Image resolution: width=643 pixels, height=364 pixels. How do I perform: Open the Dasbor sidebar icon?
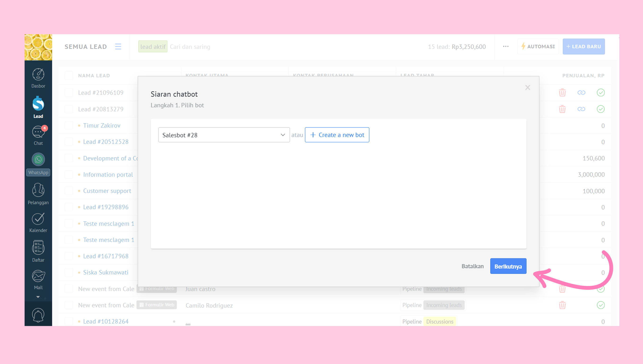pyautogui.click(x=38, y=78)
